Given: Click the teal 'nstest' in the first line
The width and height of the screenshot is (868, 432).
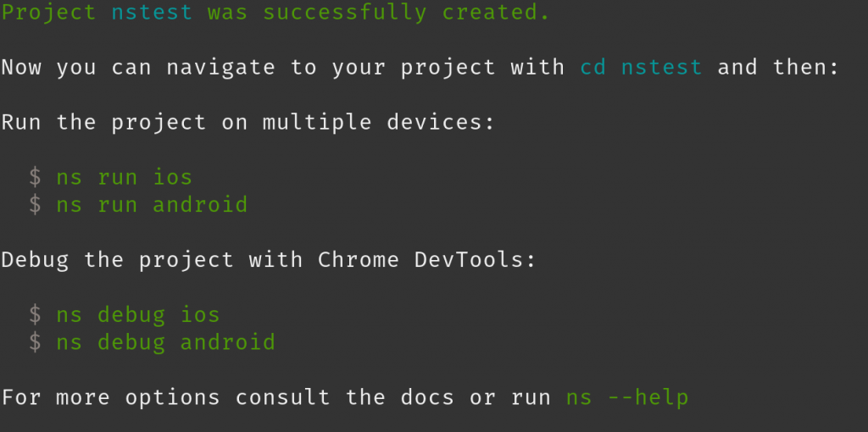Looking at the screenshot, I should [x=153, y=12].
